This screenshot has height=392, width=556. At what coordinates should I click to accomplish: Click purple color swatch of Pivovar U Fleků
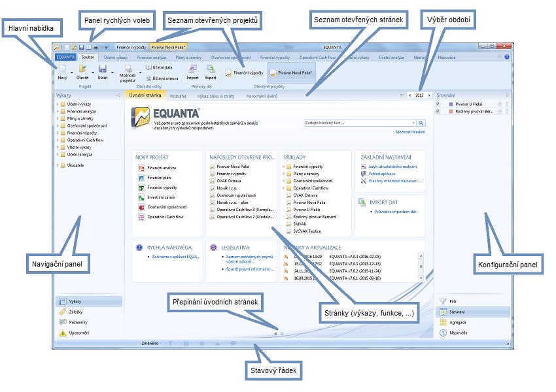(451, 104)
